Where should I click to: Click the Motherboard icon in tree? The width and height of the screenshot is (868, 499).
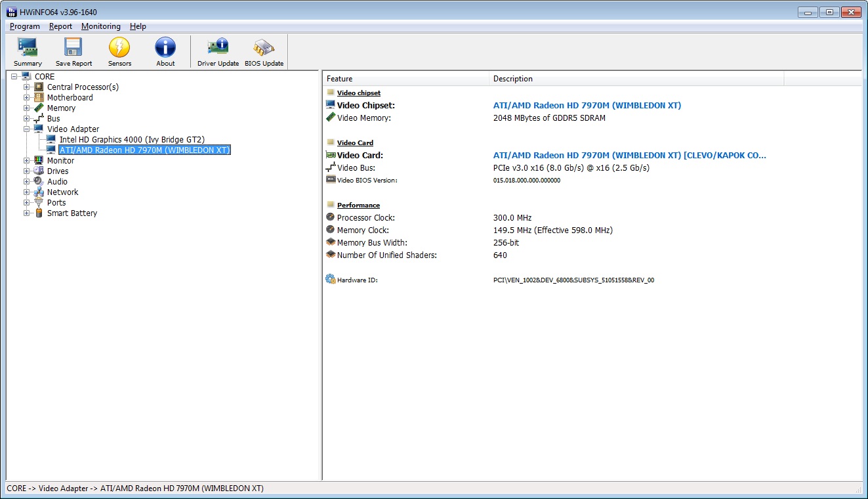tap(39, 98)
